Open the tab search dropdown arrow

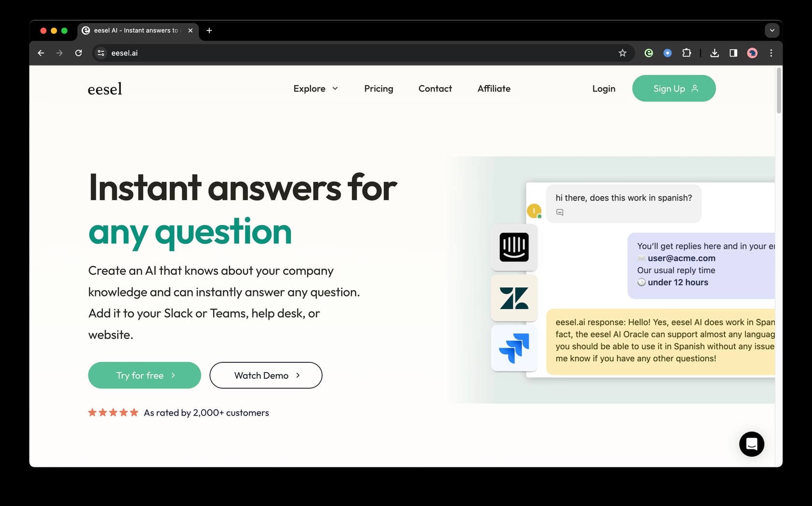click(x=772, y=30)
